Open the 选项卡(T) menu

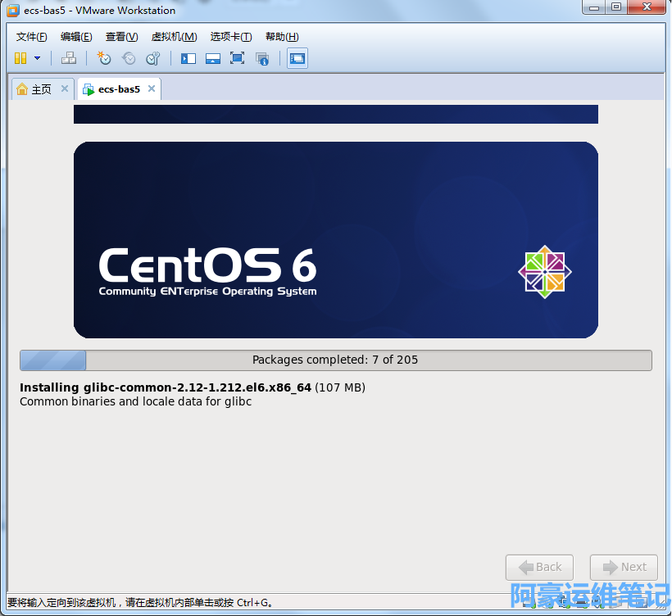click(231, 37)
